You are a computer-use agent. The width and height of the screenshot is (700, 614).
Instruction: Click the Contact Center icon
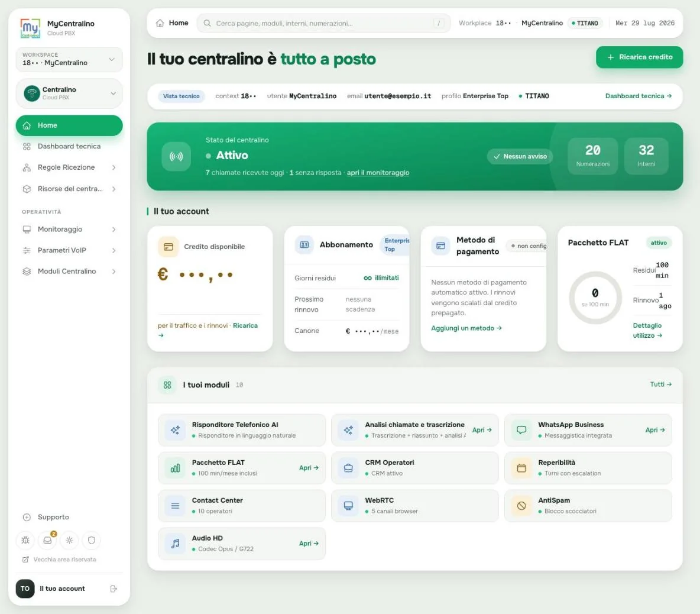point(175,506)
